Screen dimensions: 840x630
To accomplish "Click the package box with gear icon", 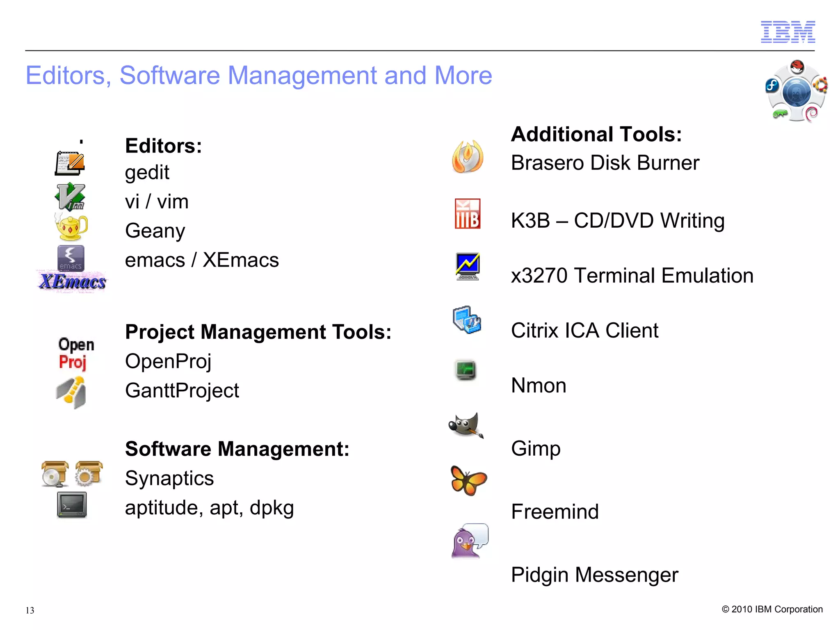I will 89,473.
